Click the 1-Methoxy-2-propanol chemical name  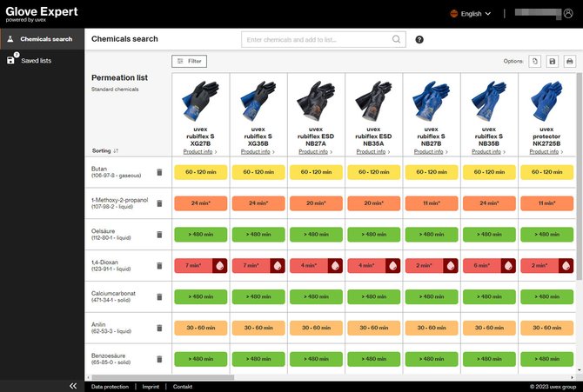click(120, 200)
